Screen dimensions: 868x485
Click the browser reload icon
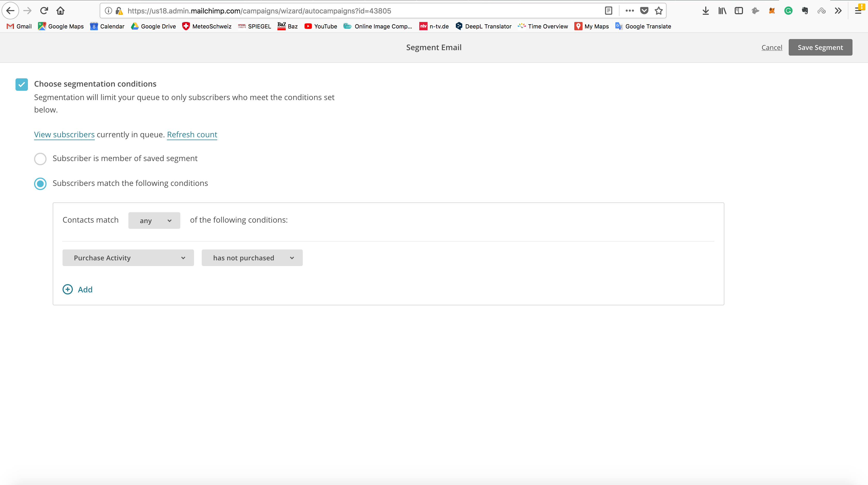pos(44,11)
